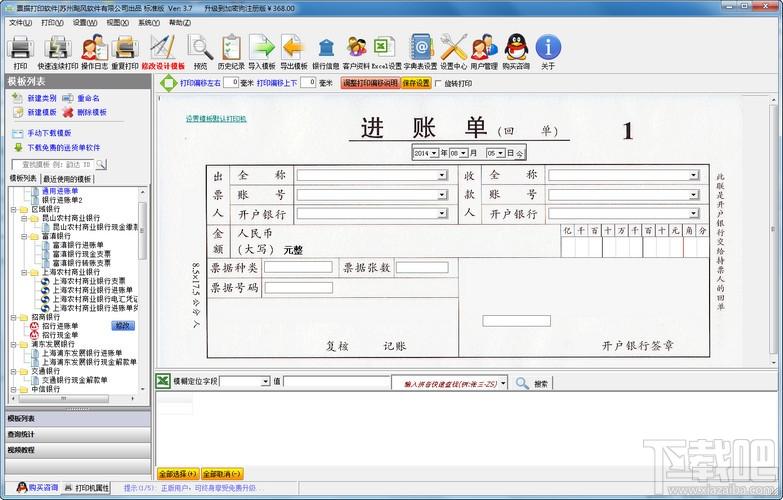This screenshot has height=500, width=783.
Task: Click 设置模板默认打印机 link
Action: click(216, 118)
